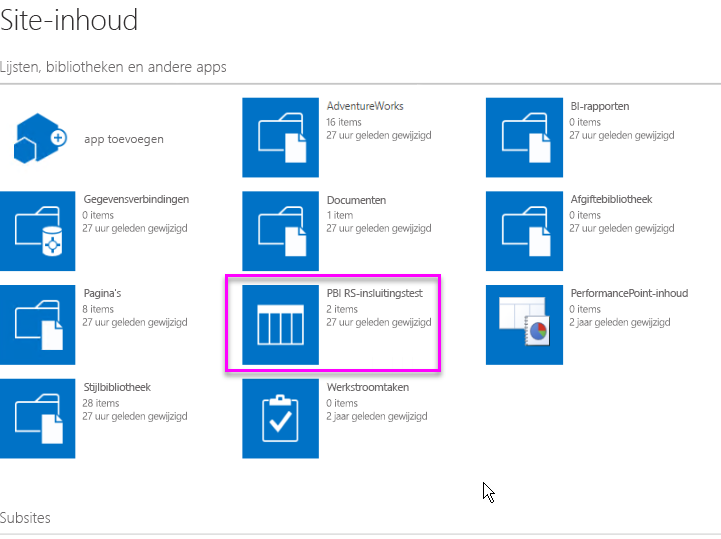Open the PBI RS-insluitingstest link
This screenshot has width=721, height=539.
pyautogui.click(x=374, y=293)
